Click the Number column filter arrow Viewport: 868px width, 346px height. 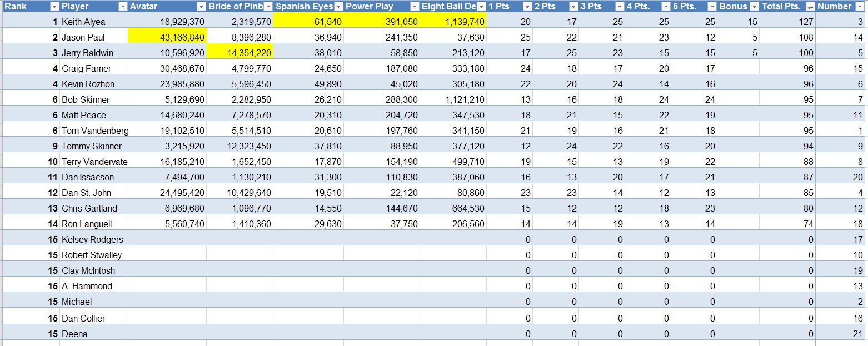coord(860,7)
